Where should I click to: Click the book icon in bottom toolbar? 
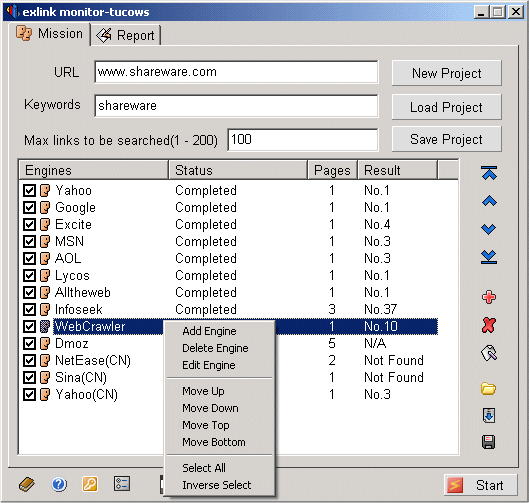(27, 484)
